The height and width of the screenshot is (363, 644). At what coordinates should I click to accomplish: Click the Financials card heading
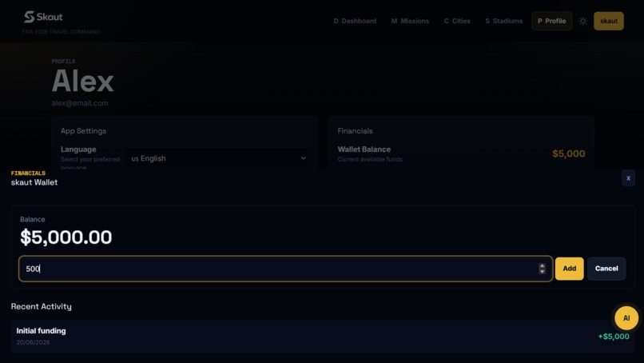tap(355, 131)
